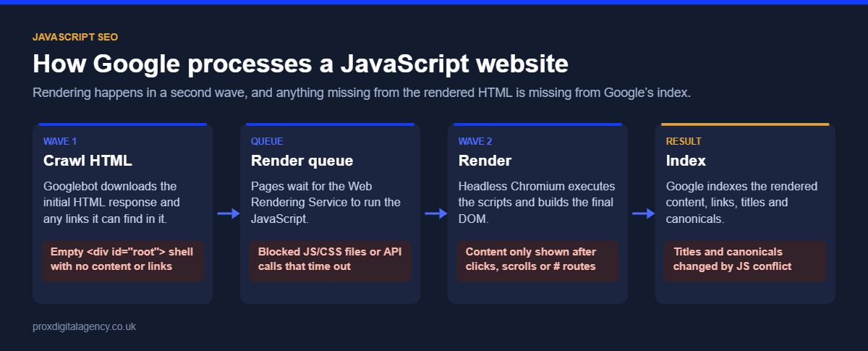Click the warning 'Titles and canonicals changed by JS'
Viewport: 868px width, 351px height.
coord(745,259)
